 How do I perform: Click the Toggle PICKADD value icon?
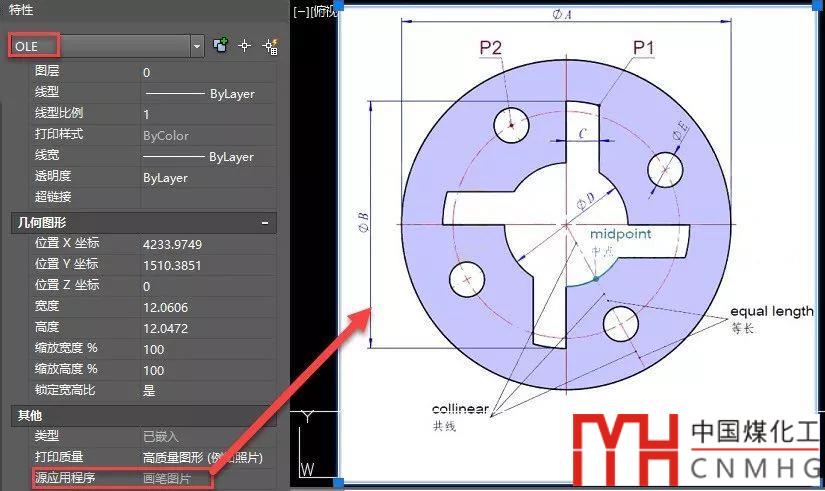[221, 46]
